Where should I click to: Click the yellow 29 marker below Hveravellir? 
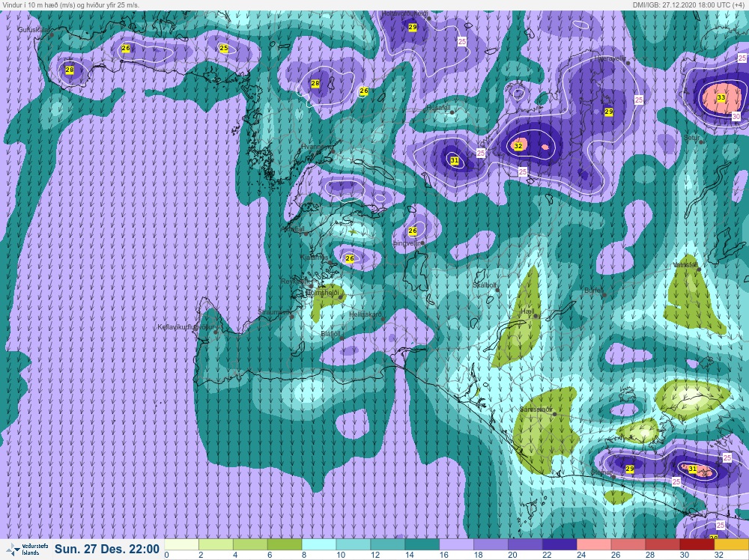(608, 112)
